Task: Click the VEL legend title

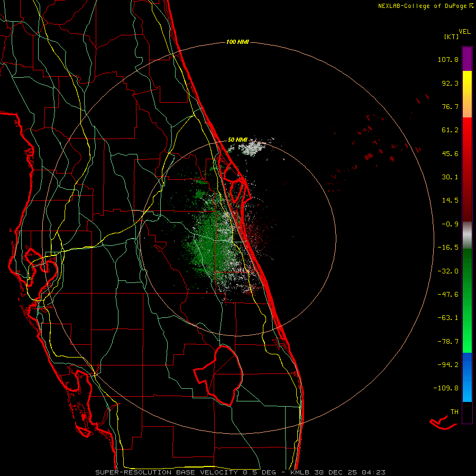Action: tap(464, 32)
